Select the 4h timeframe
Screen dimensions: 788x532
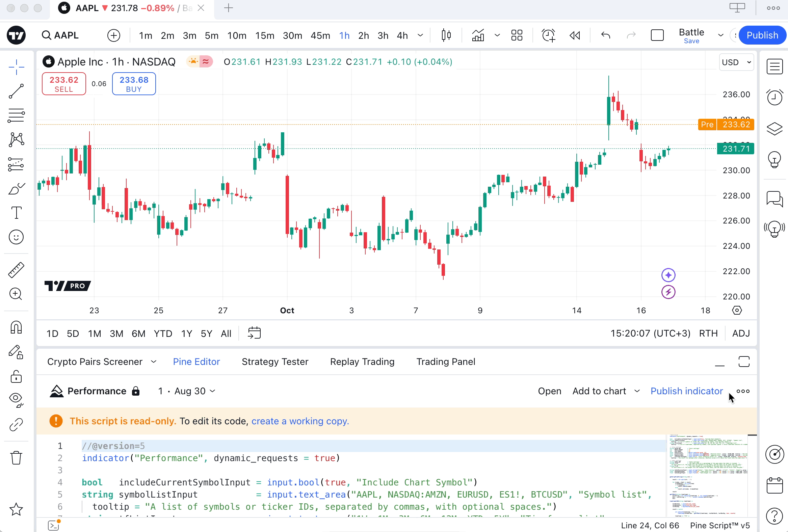(402, 35)
